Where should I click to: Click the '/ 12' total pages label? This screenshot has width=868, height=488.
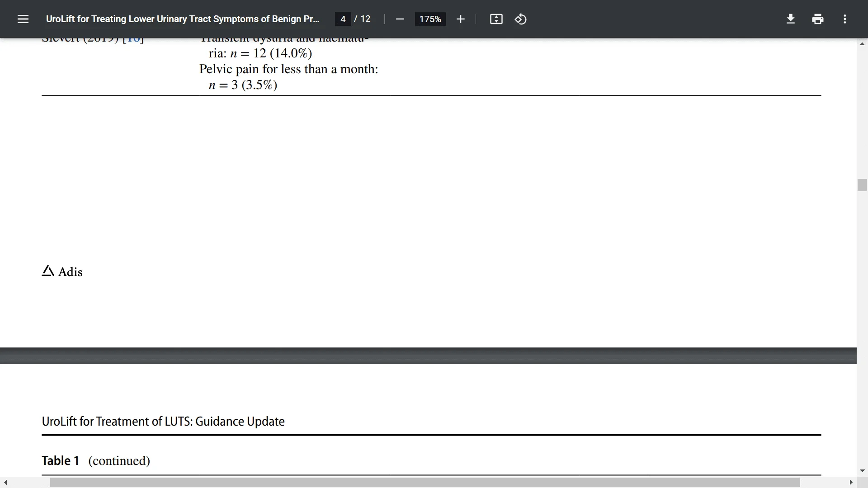click(x=362, y=19)
